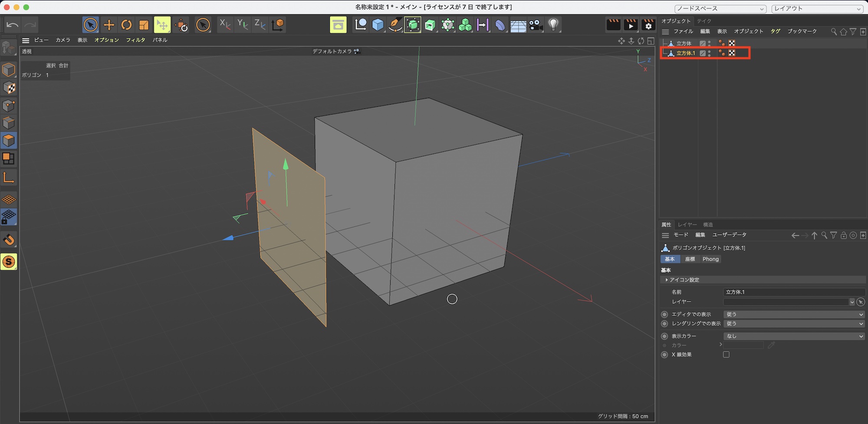Add a Light object with bulb icon

[553, 25]
